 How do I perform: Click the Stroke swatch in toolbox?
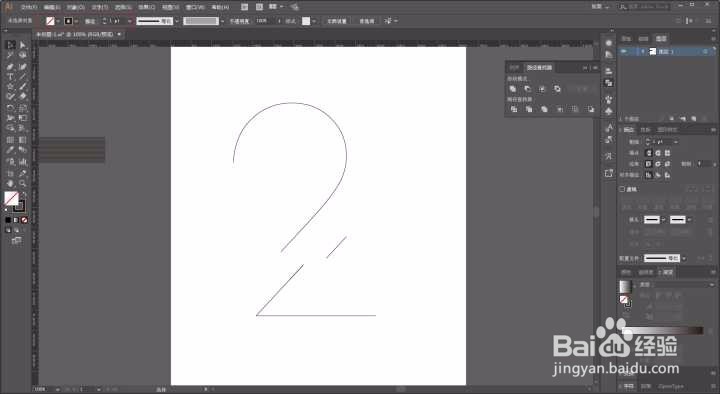coord(19,206)
